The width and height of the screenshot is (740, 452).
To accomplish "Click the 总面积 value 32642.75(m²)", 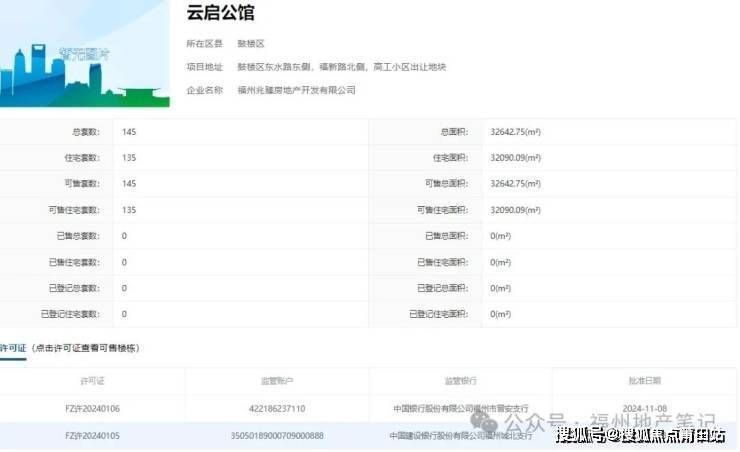I will (515, 132).
